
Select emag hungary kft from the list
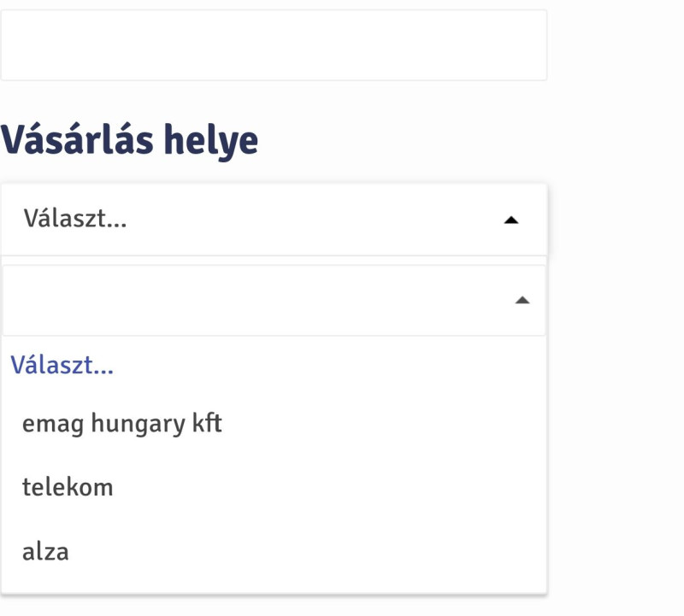[x=122, y=423]
